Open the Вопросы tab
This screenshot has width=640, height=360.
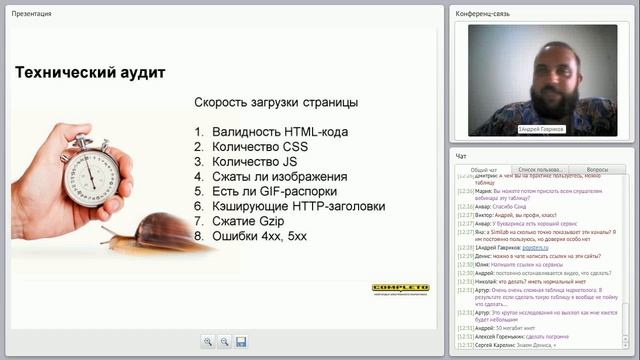[597, 169]
